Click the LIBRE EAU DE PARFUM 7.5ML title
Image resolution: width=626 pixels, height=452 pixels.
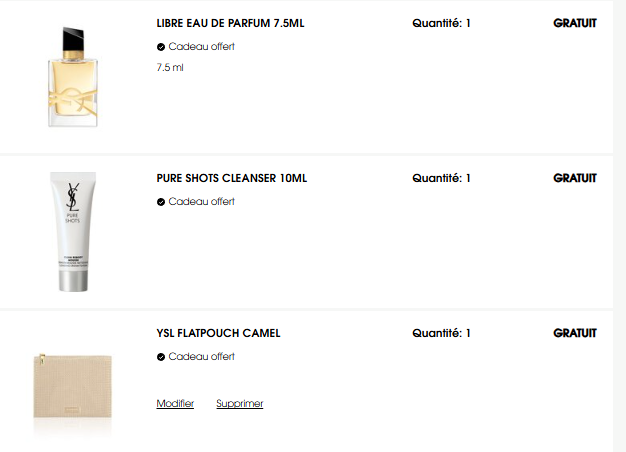[230, 23]
